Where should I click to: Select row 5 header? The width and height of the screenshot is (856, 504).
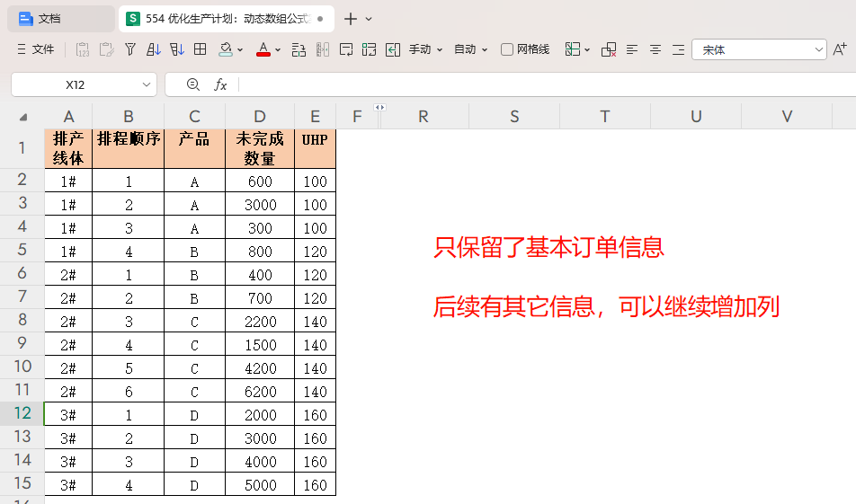(x=22, y=250)
